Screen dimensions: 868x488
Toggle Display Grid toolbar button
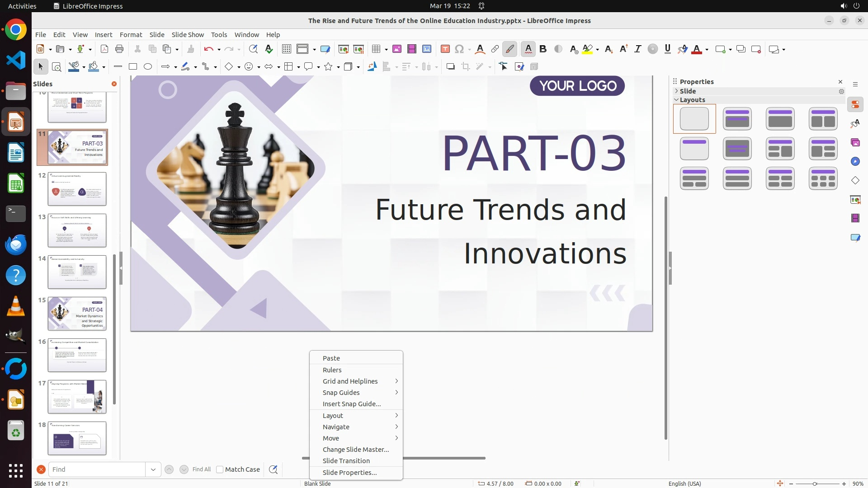pos(286,49)
